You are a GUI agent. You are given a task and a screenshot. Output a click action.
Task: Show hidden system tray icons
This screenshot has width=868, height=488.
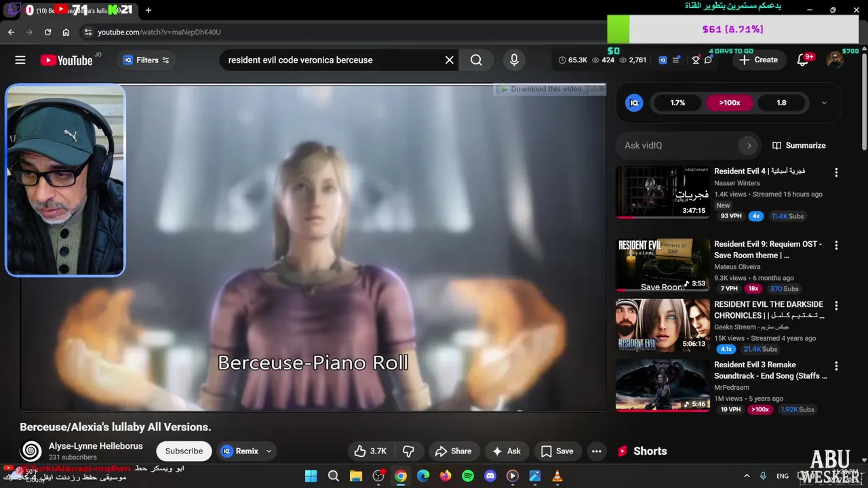[x=747, y=476]
